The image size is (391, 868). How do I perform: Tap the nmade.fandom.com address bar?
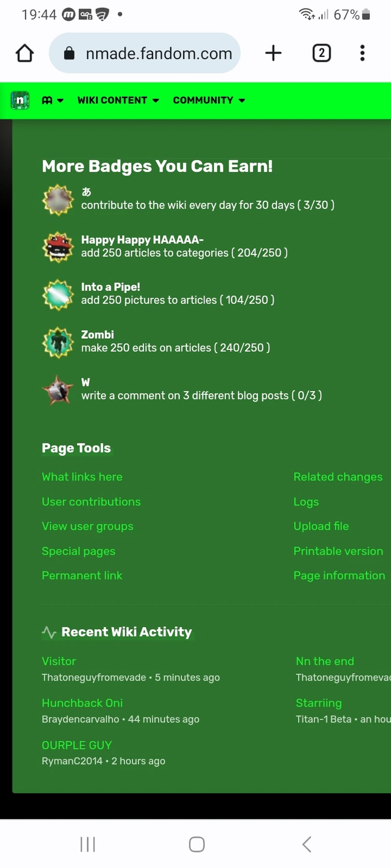point(158,53)
